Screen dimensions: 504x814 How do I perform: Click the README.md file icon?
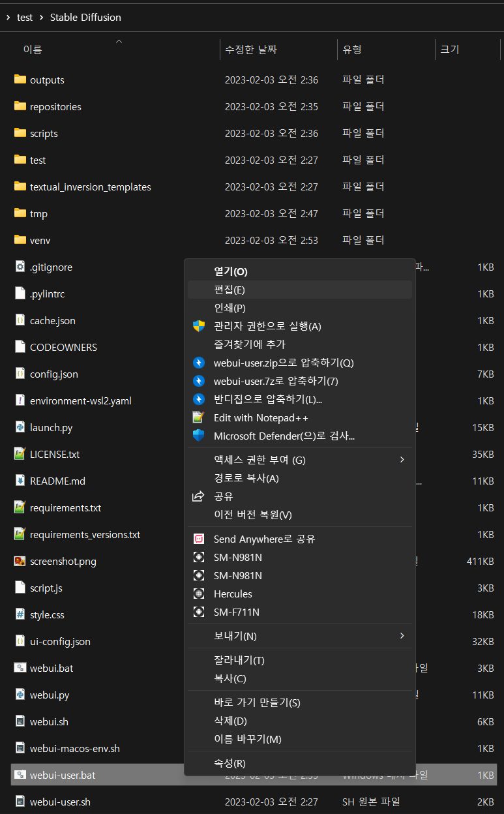(x=20, y=481)
